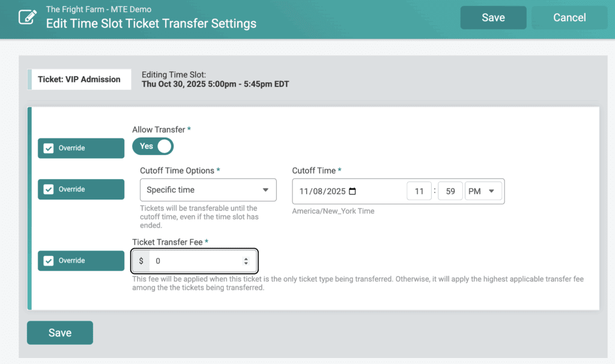
Task: Select the Ticket: VIP Admission tab
Action: 79,79
